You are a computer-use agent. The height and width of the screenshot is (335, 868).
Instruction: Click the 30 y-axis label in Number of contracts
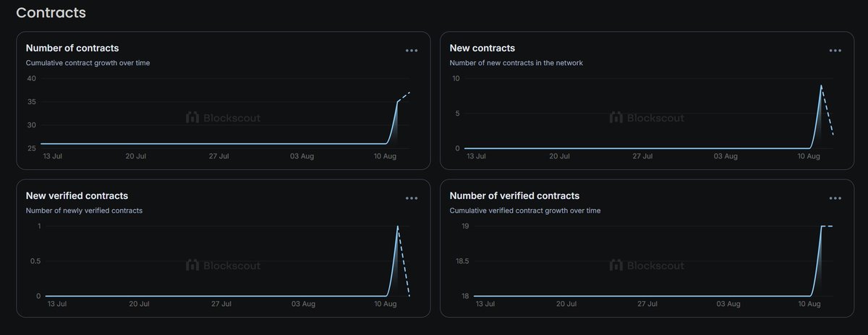(32, 125)
